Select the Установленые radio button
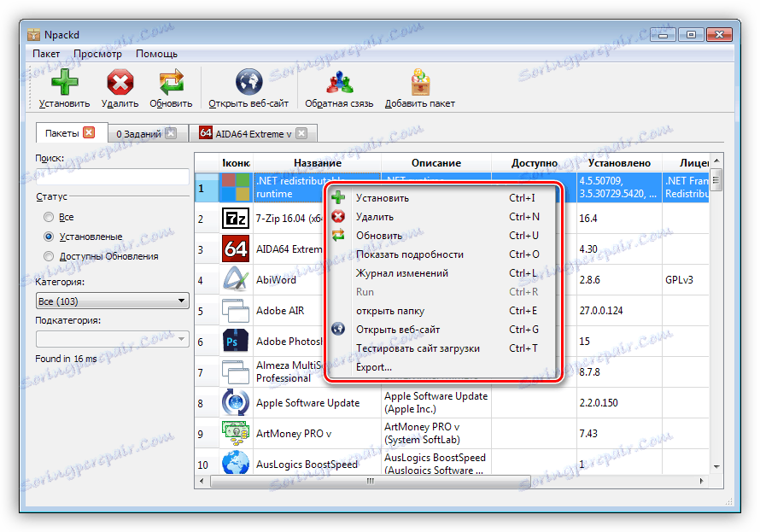 (49, 237)
